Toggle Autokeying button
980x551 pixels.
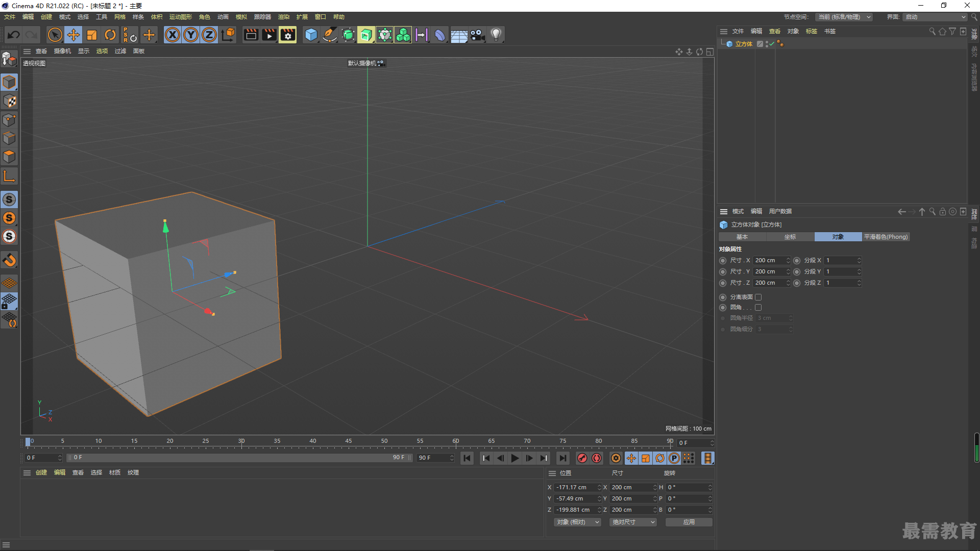tap(597, 458)
